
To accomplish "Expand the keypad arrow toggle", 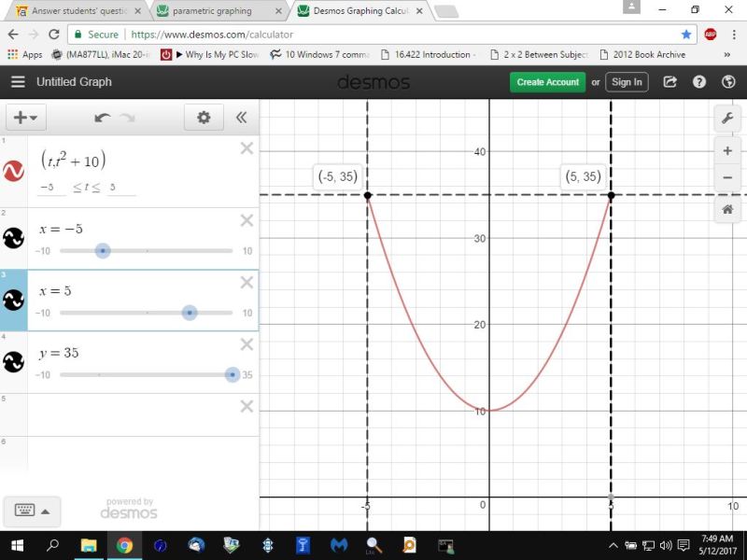I will click(45, 511).
